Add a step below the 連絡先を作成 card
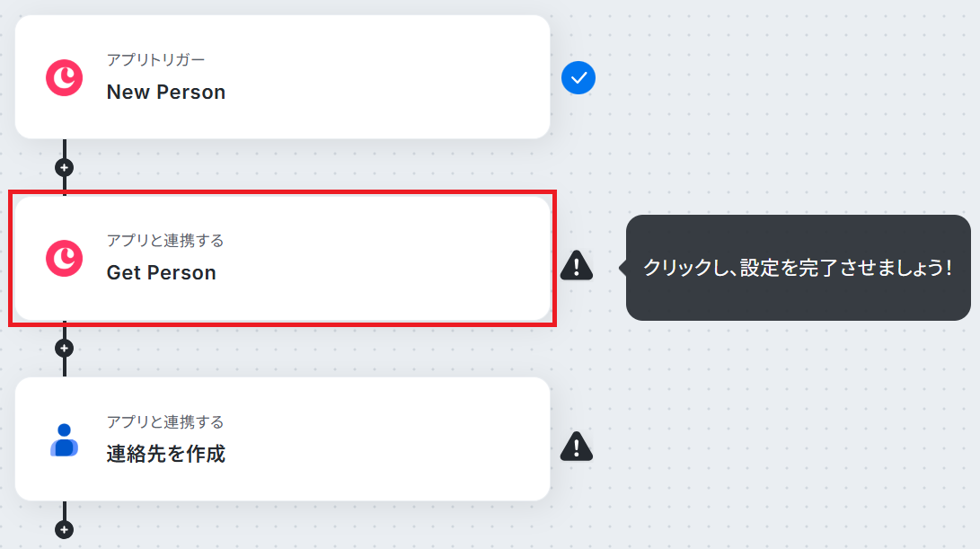 pyautogui.click(x=64, y=529)
